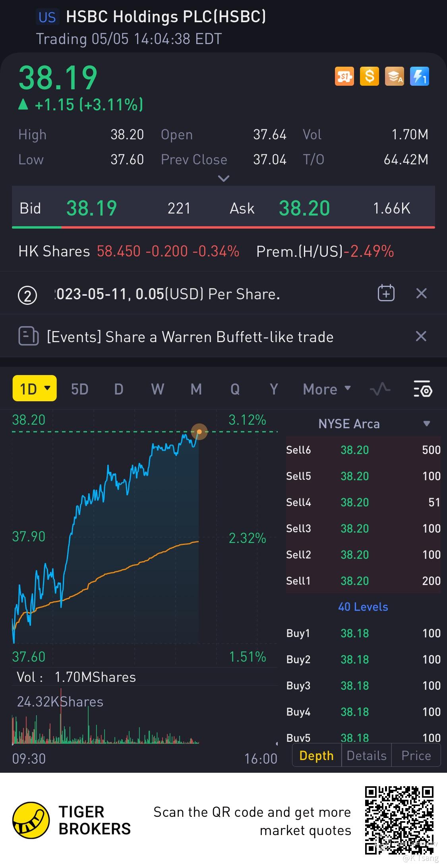Select the Depth tab
447x868 pixels.
[x=317, y=755]
